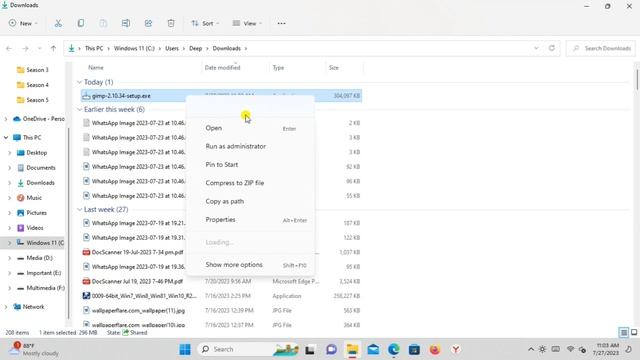Show hidden system tray icons chevron
The image size is (640, 360).
pos(531,349)
